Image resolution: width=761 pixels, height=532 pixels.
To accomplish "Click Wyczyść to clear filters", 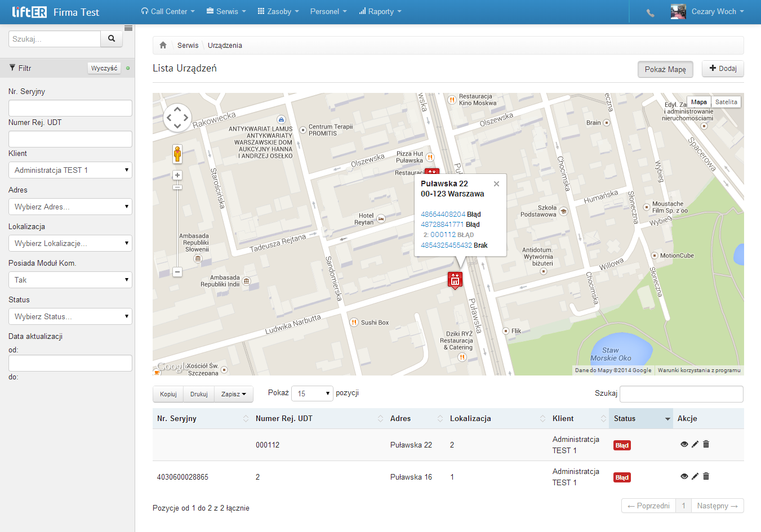I will click(x=104, y=68).
